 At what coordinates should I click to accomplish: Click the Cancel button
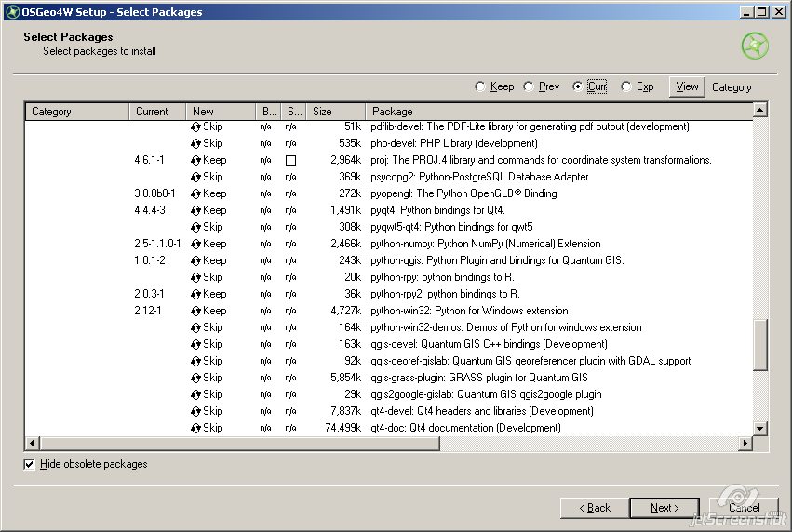pos(744,508)
